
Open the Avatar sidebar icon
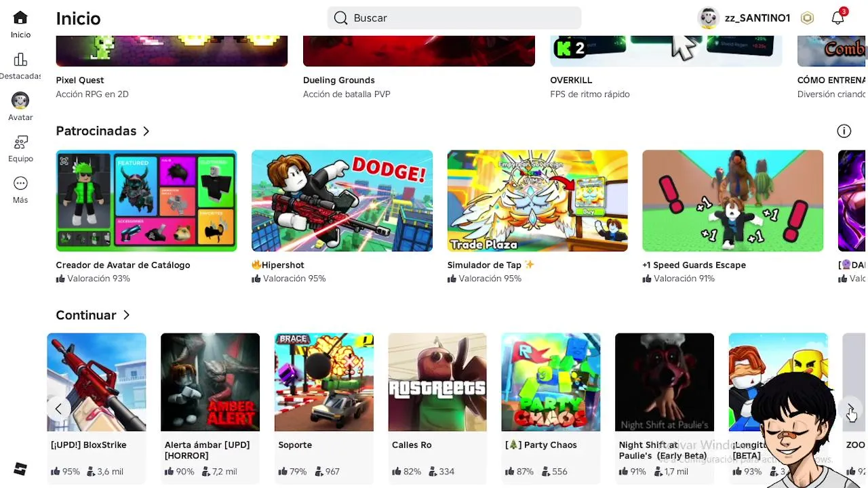coord(20,101)
